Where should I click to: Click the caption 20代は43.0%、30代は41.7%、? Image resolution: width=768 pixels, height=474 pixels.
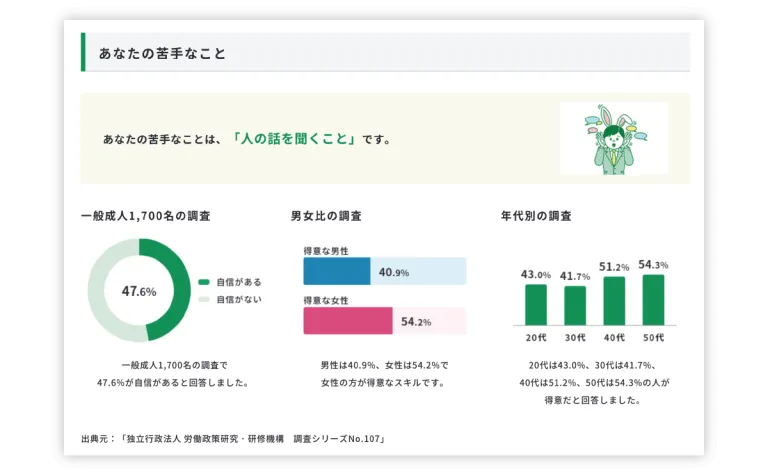coord(594,365)
